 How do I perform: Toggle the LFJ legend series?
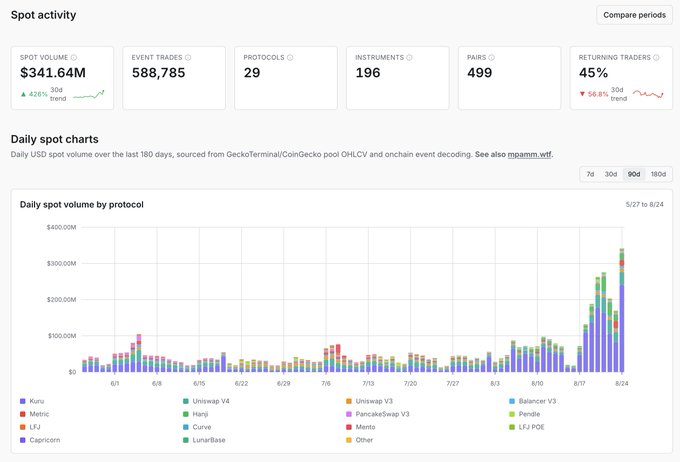click(x=30, y=427)
